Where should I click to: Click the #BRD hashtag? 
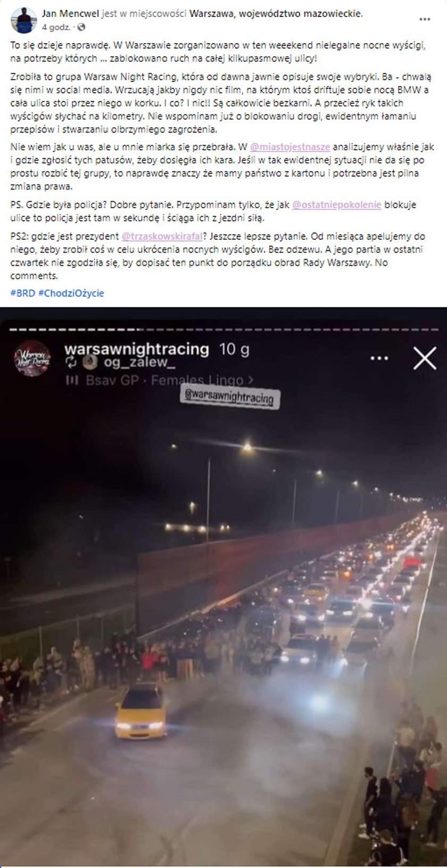click(23, 293)
